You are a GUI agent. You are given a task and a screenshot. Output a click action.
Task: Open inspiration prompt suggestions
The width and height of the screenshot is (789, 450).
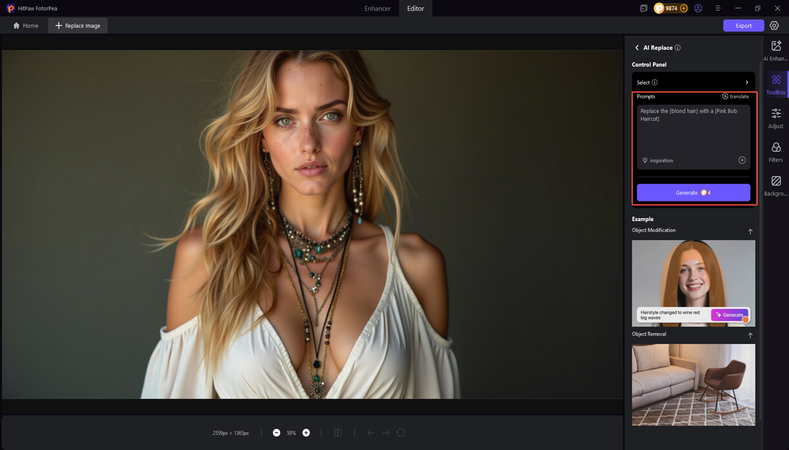click(658, 161)
